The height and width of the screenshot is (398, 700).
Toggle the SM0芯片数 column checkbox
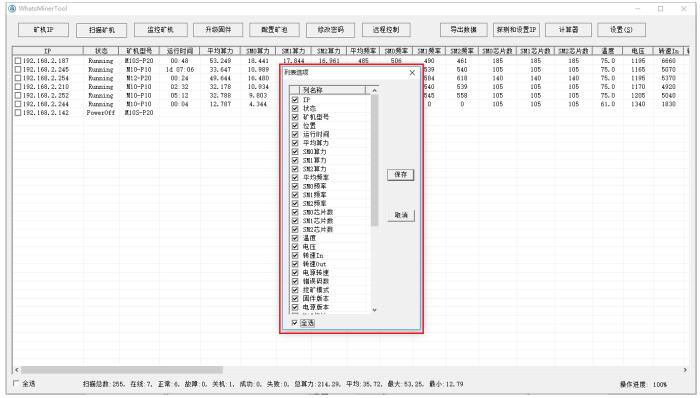tap(295, 212)
